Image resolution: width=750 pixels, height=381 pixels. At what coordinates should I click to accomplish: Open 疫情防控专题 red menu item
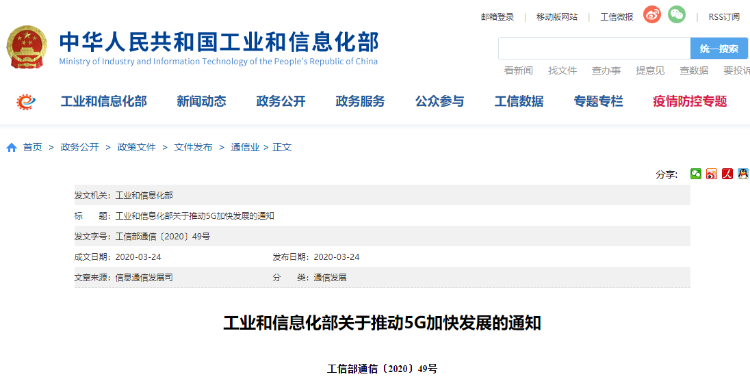click(x=690, y=101)
